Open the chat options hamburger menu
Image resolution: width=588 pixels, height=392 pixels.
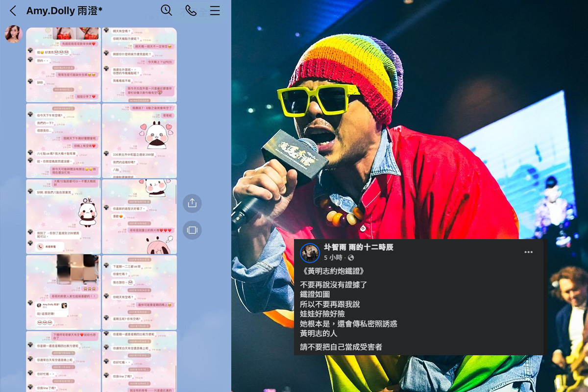tap(215, 10)
